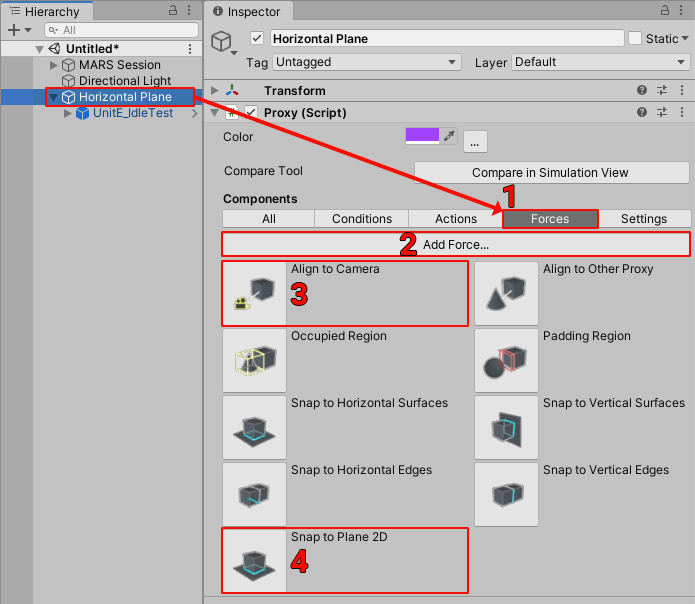Pick the Padding Region force icon
695x604 pixels.
506,360
